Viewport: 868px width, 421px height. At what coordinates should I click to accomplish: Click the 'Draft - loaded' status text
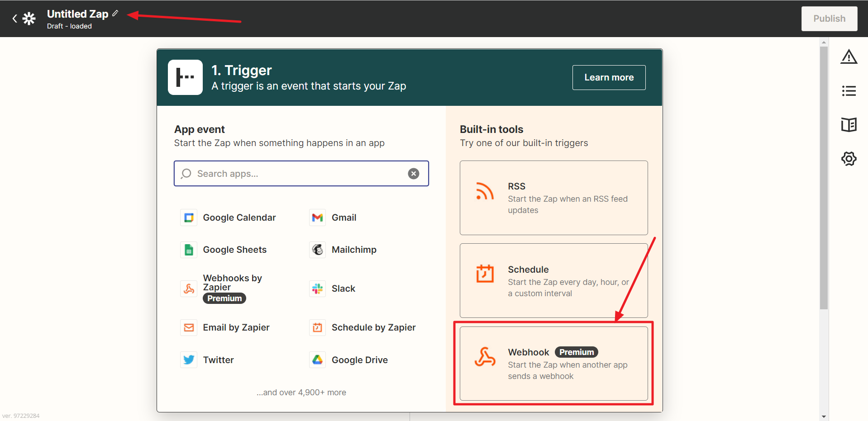pos(69,26)
